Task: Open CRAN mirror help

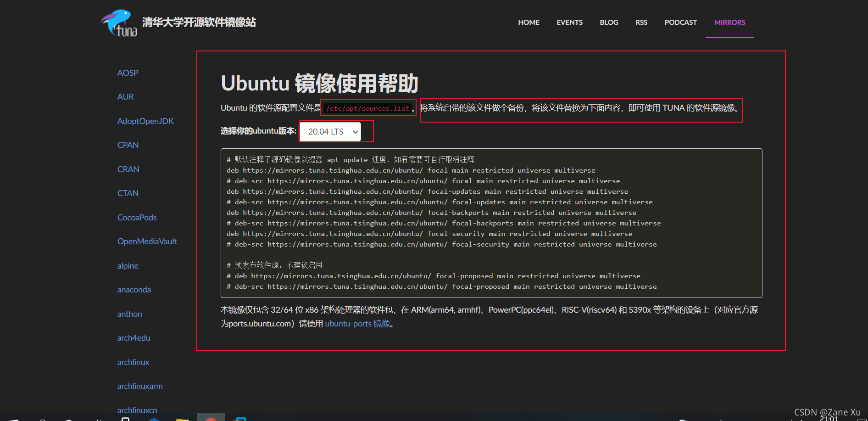Action: point(128,169)
